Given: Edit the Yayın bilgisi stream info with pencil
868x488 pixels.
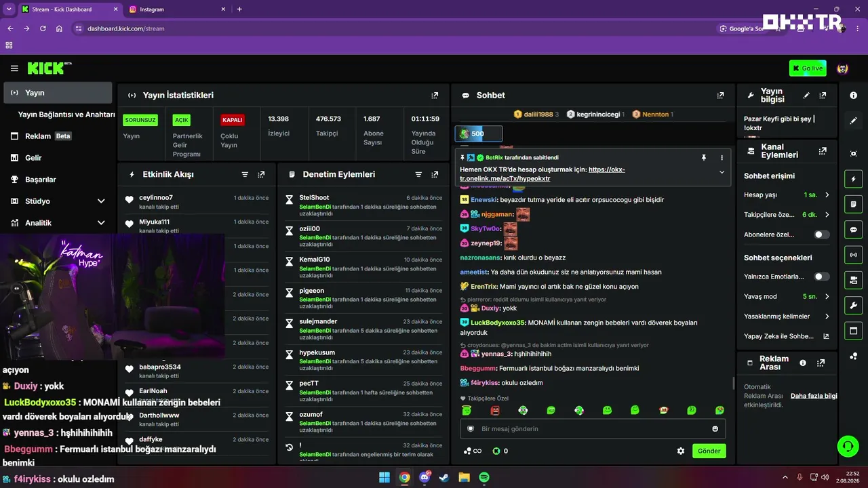Looking at the screenshot, I should [x=806, y=96].
